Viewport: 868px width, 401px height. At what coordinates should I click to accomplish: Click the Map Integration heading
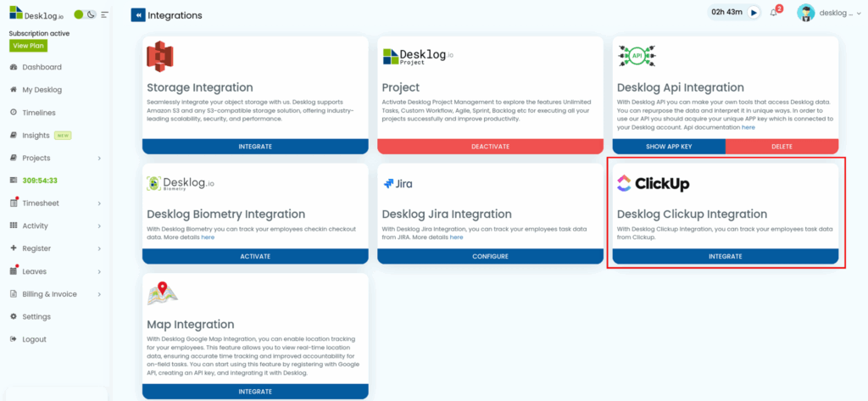pyautogui.click(x=191, y=324)
